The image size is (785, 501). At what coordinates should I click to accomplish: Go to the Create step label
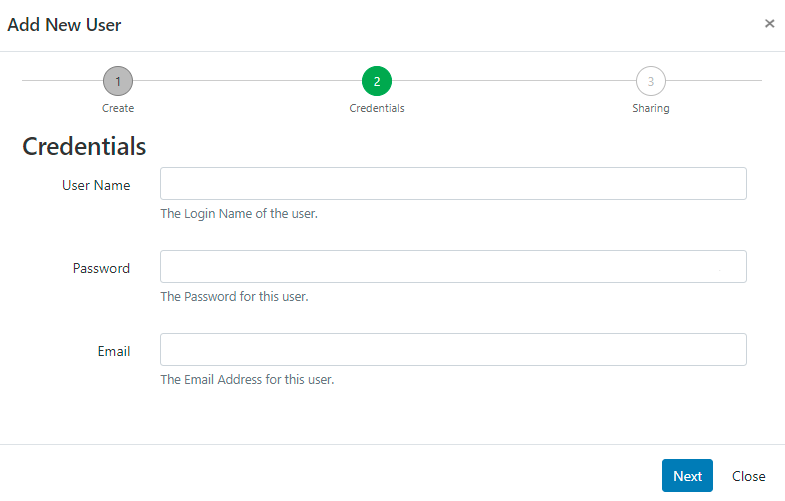click(x=118, y=108)
